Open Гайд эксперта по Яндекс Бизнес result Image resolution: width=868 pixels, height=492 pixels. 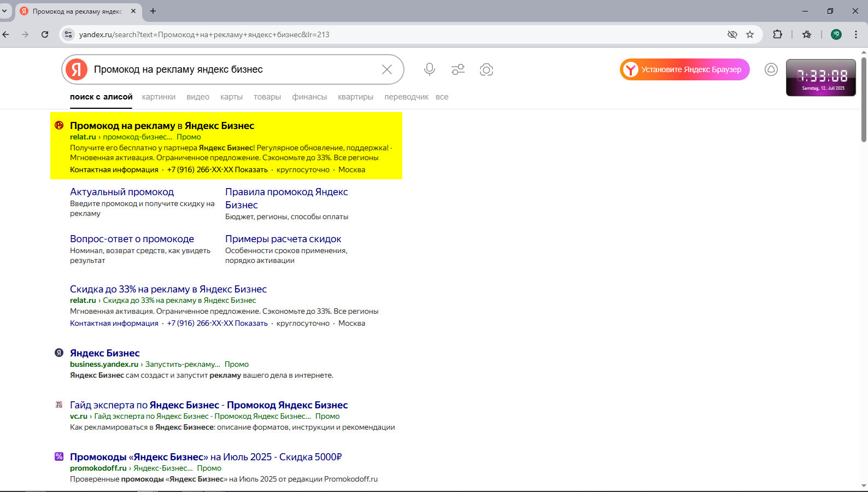point(209,405)
